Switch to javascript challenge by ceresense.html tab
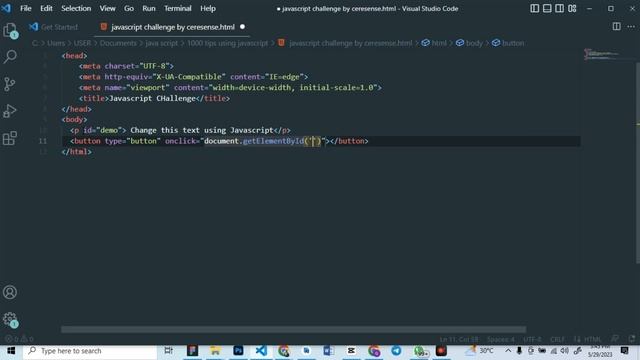Screen dimensions: 640x360 coord(173,27)
